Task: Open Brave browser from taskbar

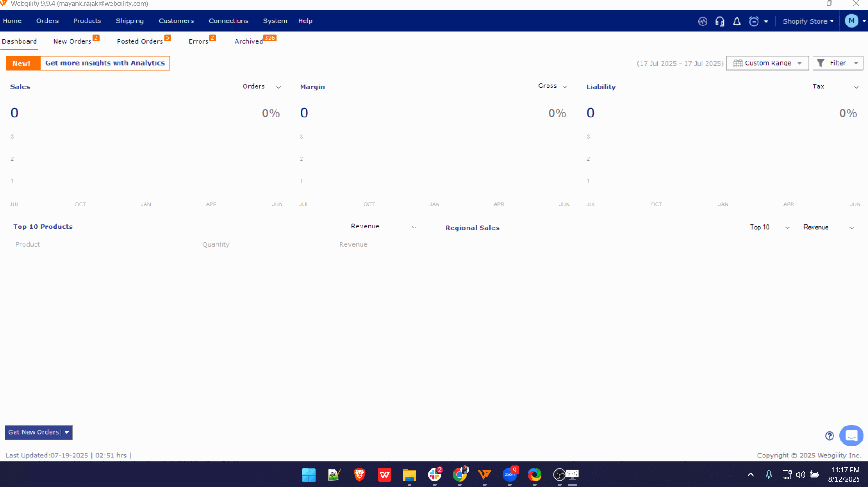Action: (x=359, y=475)
